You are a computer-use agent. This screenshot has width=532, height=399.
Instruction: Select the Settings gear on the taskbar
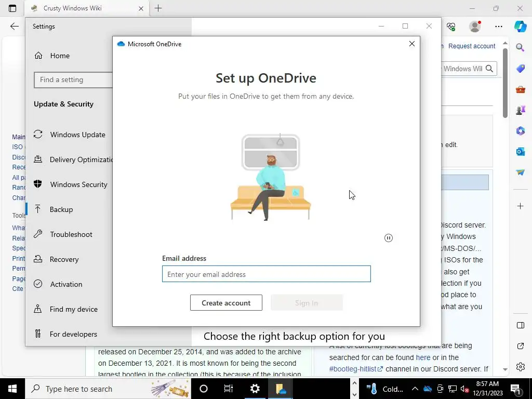tap(255, 389)
